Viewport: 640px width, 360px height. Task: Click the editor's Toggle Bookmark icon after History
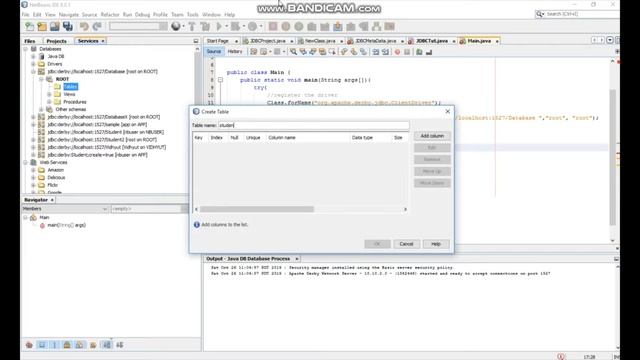253,52
